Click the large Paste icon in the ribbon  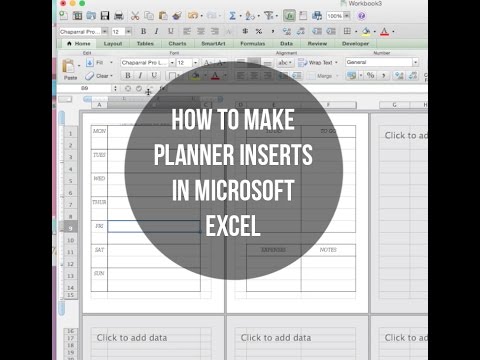tap(69, 66)
